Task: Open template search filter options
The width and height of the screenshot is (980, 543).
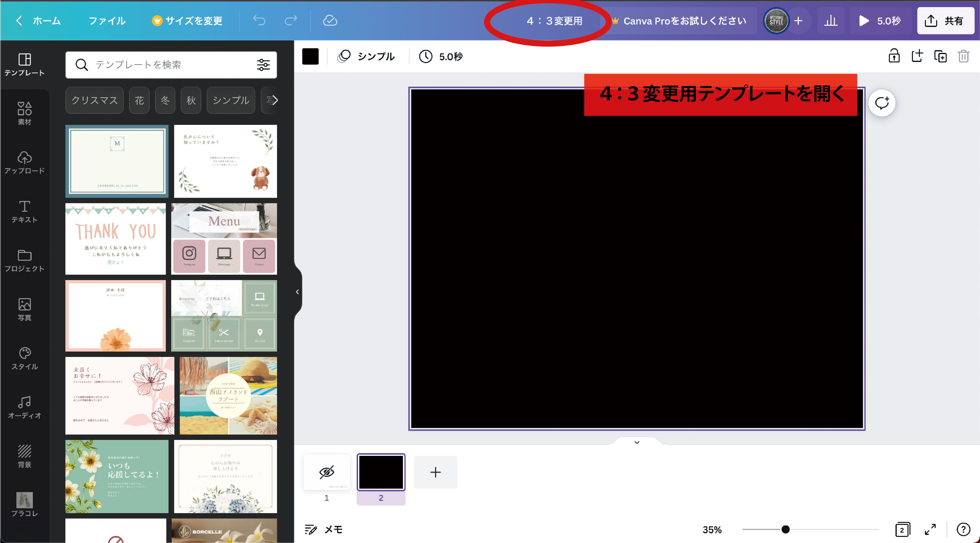Action: (x=263, y=65)
